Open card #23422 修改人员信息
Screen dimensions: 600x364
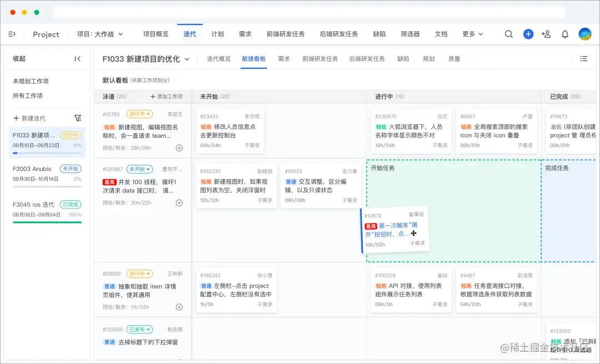click(x=229, y=131)
